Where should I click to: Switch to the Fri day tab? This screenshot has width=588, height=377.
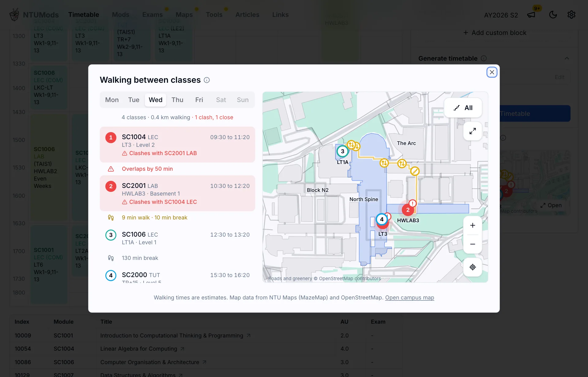[x=199, y=100]
